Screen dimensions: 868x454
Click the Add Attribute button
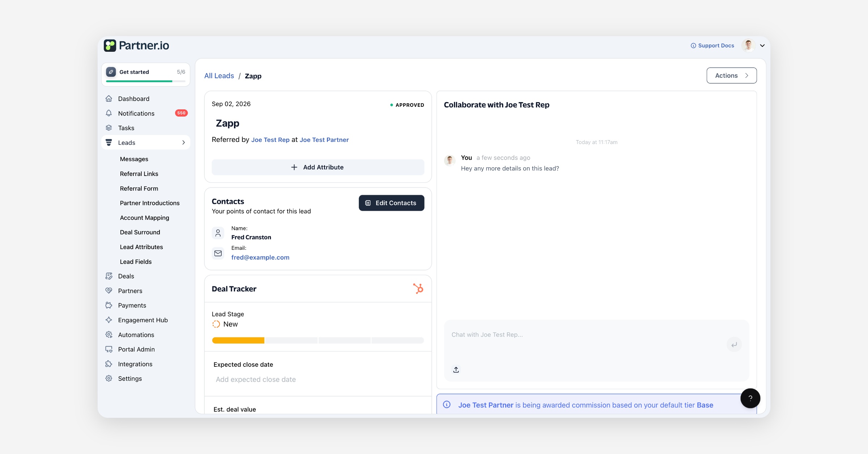[x=318, y=167]
